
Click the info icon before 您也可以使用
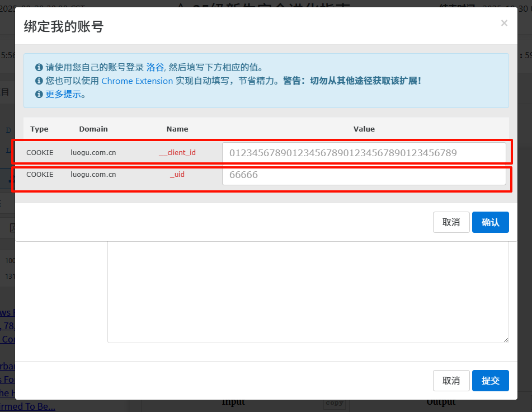39,81
